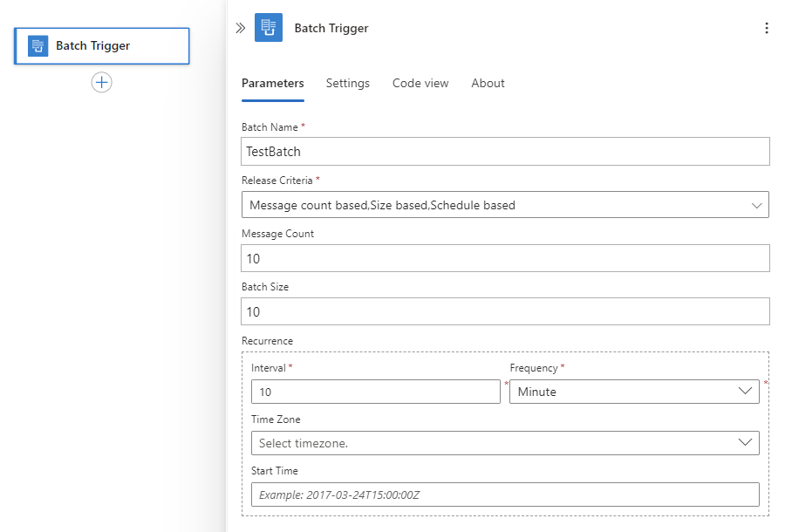Viewport: 785px width, 532px height.
Task: Switch to the Parameters tab
Action: tap(272, 84)
